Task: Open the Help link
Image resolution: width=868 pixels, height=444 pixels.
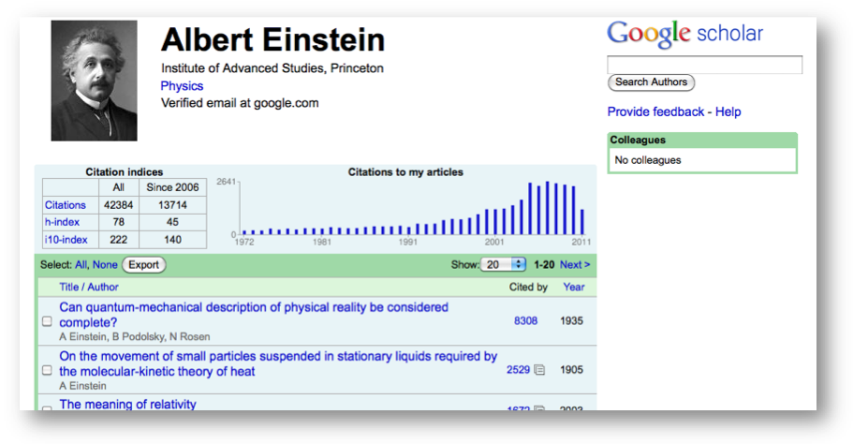Action: 728,112
